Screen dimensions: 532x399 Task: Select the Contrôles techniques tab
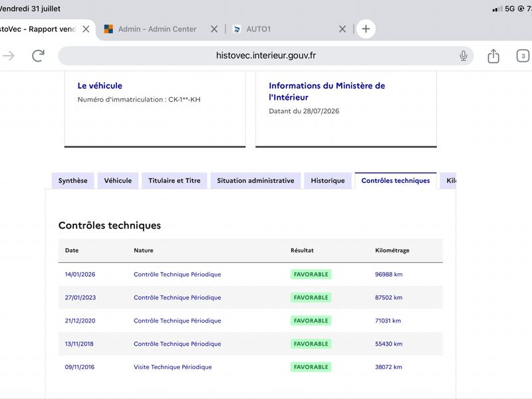coord(396,180)
